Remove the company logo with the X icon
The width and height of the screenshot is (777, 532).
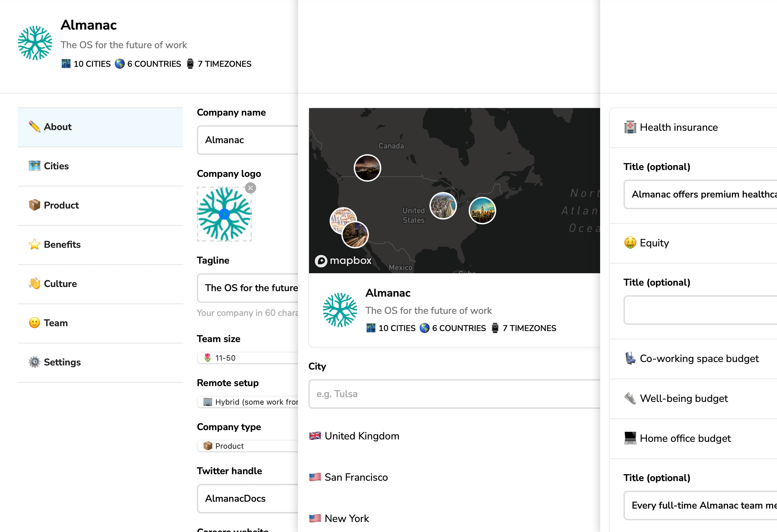point(251,188)
